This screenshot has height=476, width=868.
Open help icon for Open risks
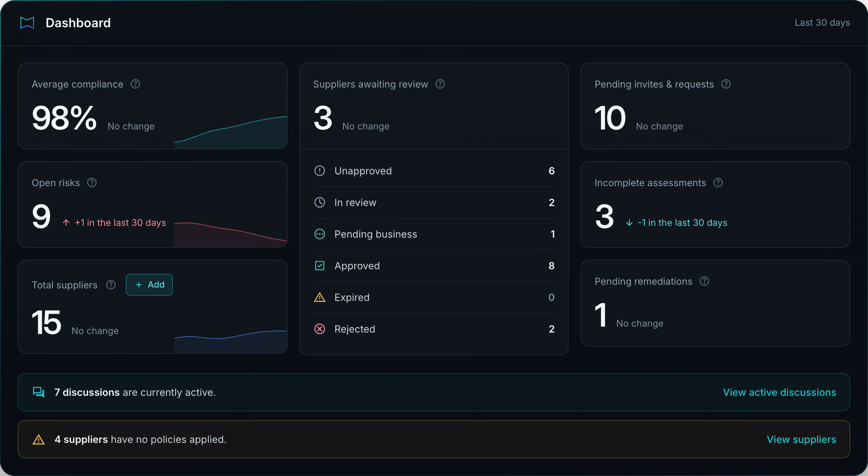pyautogui.click(x=92, y=183)
